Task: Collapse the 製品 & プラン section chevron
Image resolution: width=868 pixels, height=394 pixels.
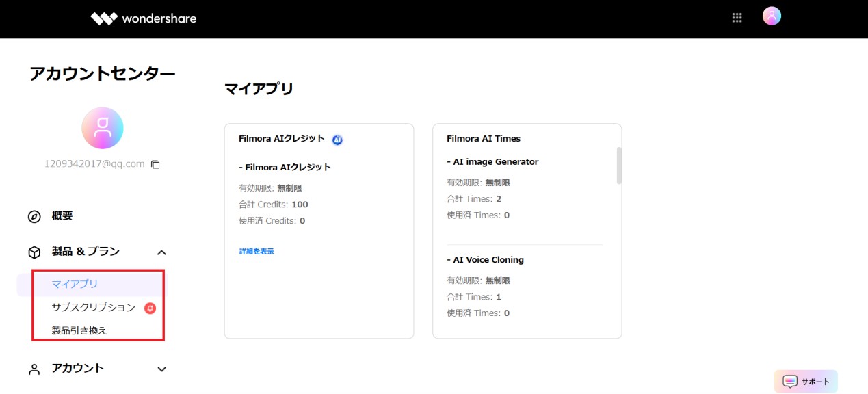Action: (x=161, y=252)
